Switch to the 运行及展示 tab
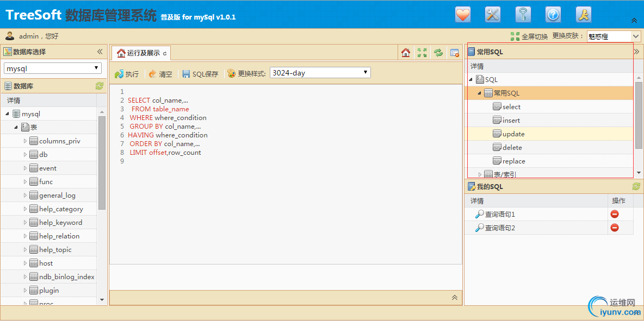 (x=141, y=53)
